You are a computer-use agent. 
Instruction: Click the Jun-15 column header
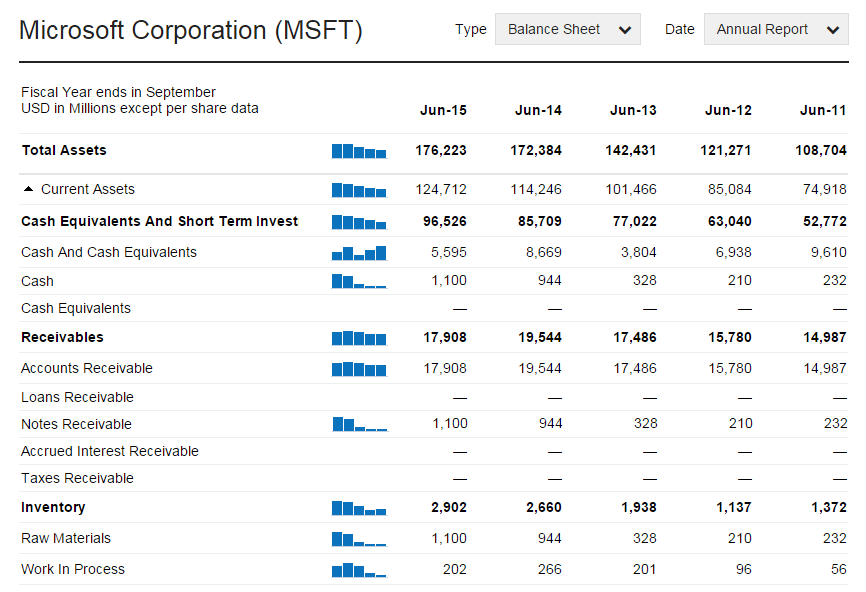(443, 110)
